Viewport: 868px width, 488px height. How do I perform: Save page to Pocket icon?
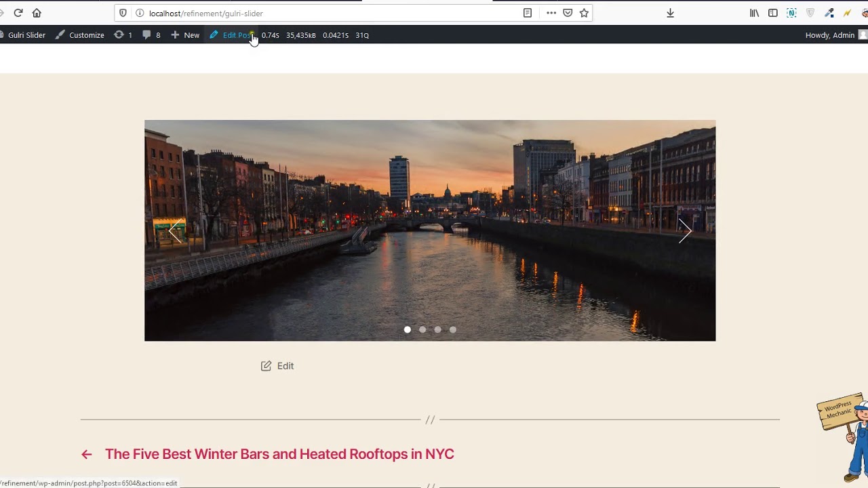pos(568,13)
